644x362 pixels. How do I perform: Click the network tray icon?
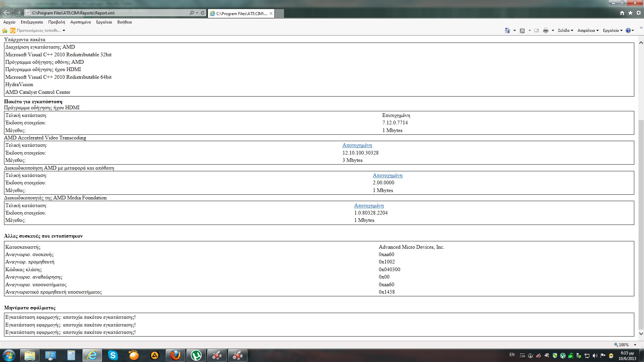[x=587, y=356]
